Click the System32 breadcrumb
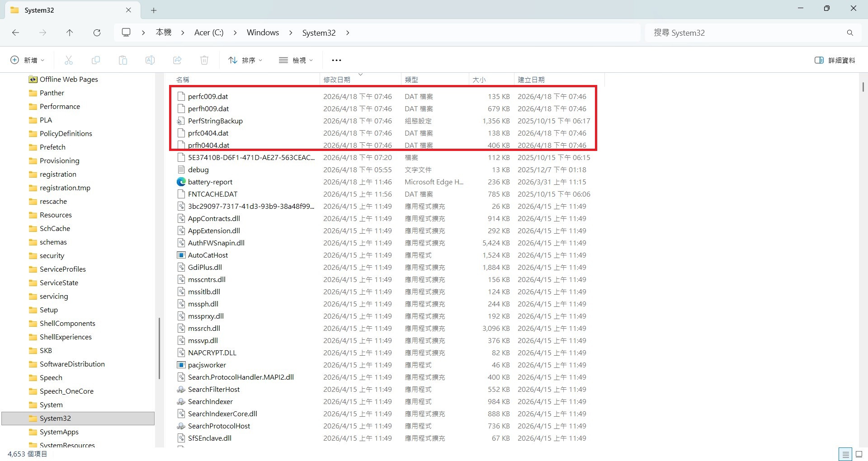868x461 pixels. pos(319,33)
